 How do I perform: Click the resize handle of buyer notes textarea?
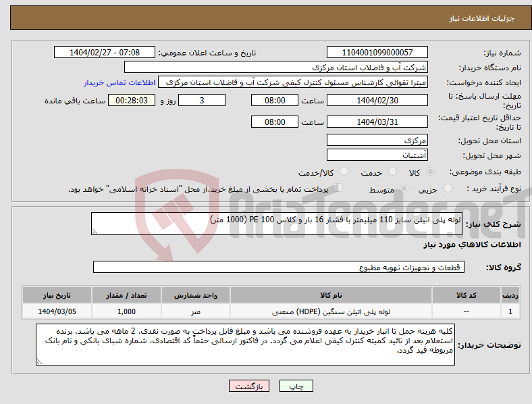(x=39, y=362)
